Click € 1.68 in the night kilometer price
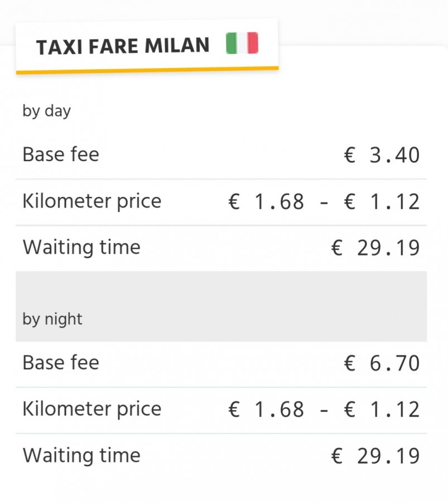Screen dimensions: 448x502 pyautogui.click(x=266, y=410)
